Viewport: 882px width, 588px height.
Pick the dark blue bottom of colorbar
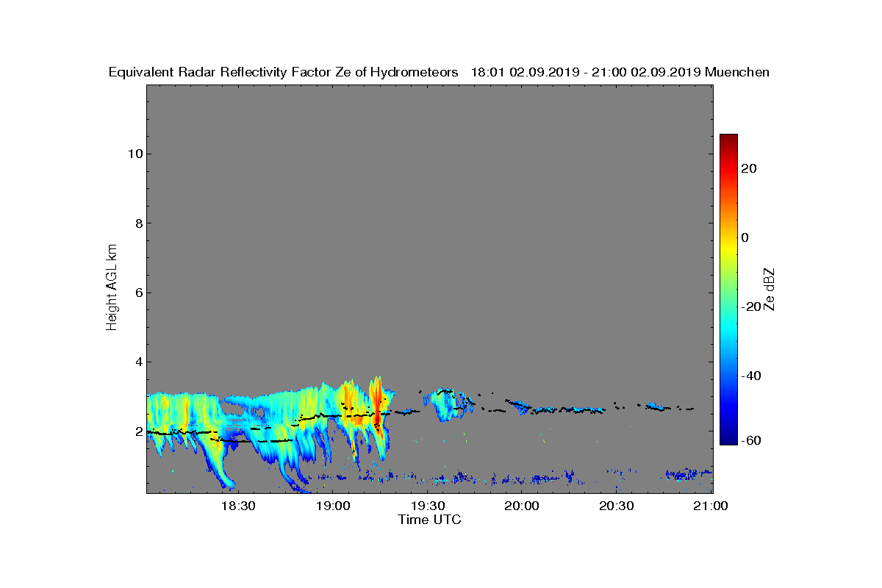coord(728,440)
